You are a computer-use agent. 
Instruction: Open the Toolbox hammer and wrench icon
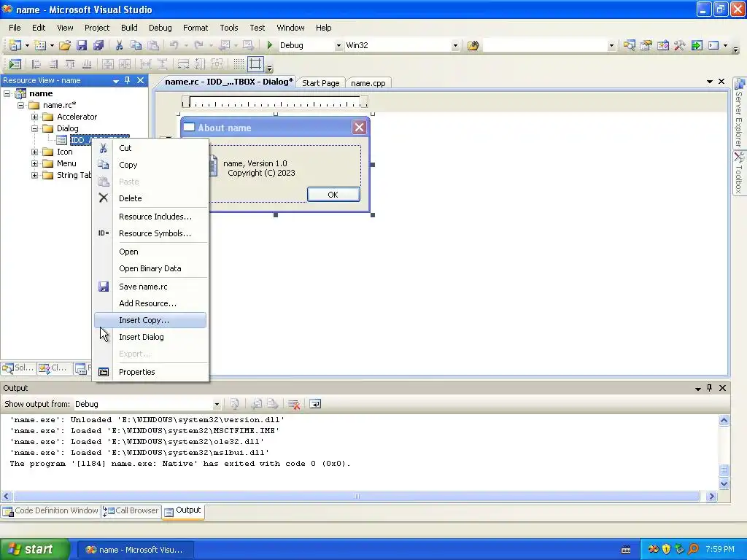(x=679, y=45)
